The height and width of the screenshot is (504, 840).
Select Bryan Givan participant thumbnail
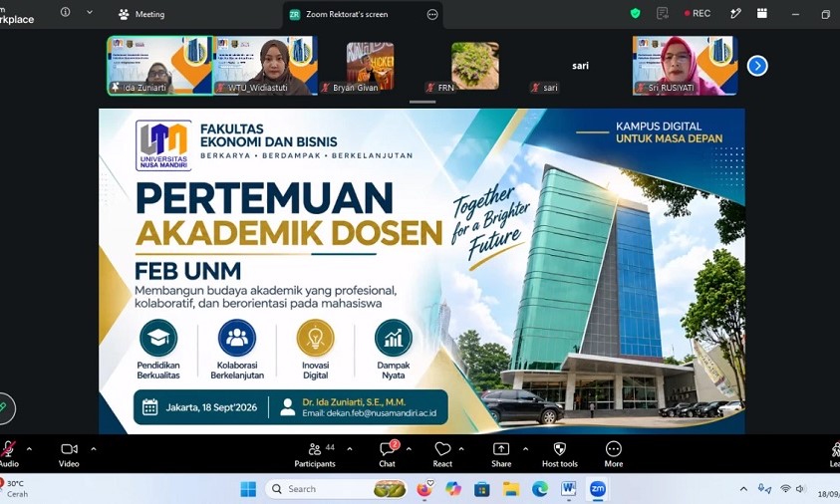click(x=371, y=66)
